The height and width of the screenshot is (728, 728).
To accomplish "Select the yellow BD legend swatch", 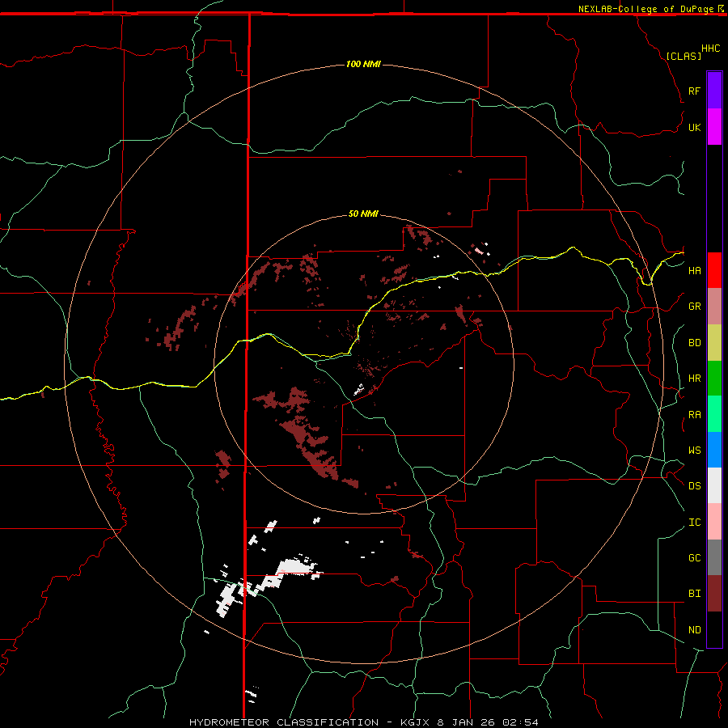I will pos(714,343).
